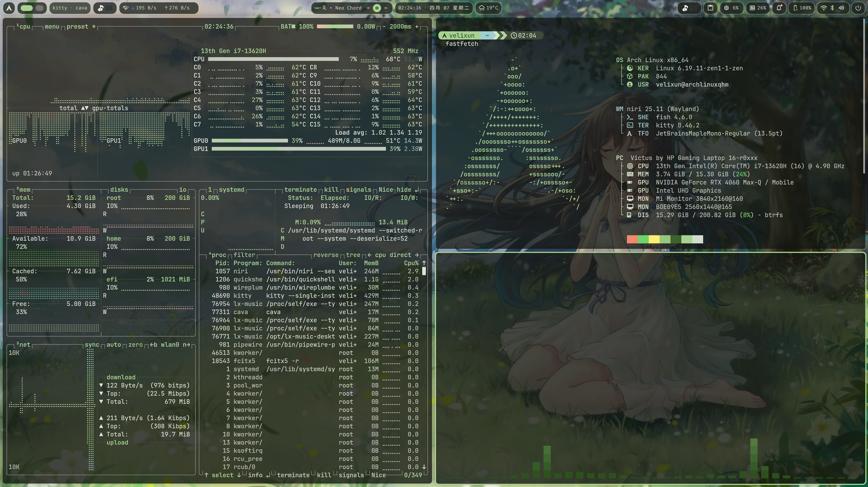Open the power menu icon
This screenshot has width=868, height=487.
[x=858, y=8]
